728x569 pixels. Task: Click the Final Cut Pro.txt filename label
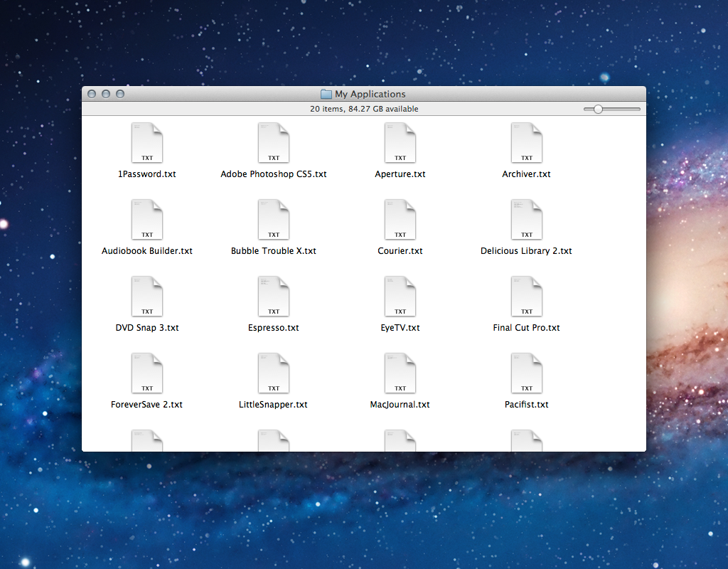(x=527, y=328)
